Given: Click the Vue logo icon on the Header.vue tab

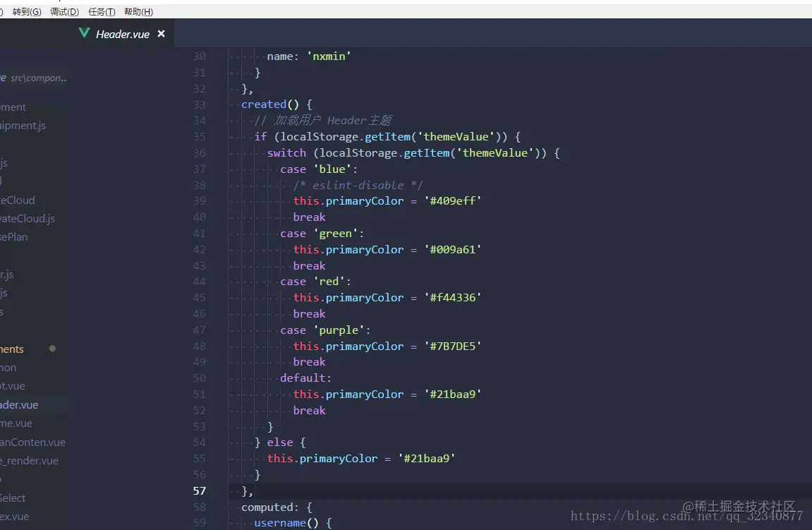Looking at the screenshot, I should [84, 33].
